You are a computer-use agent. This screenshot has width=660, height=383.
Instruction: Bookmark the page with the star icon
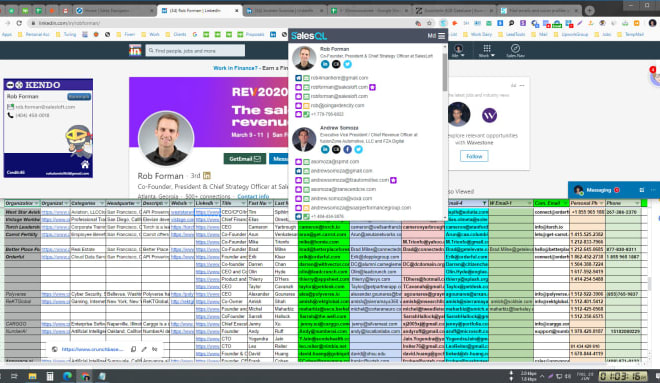click(x=429, y=23)
